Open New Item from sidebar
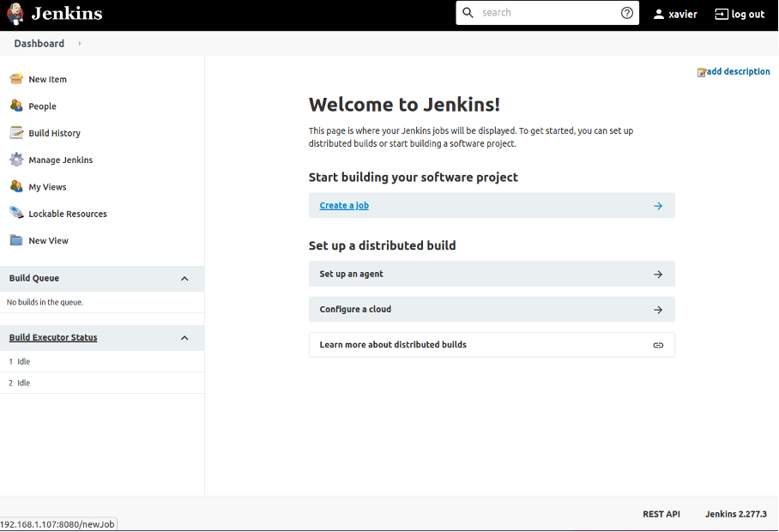Screen dimensions: 779x532 coord(48,80)
